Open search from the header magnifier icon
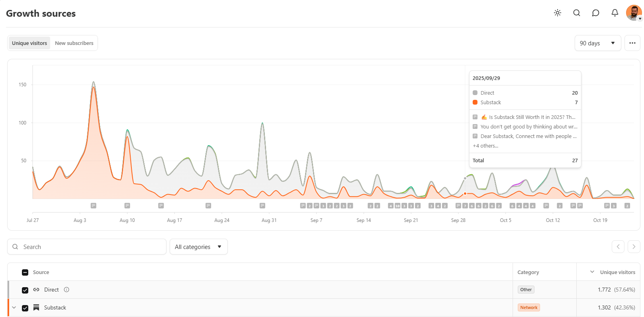 577,13
